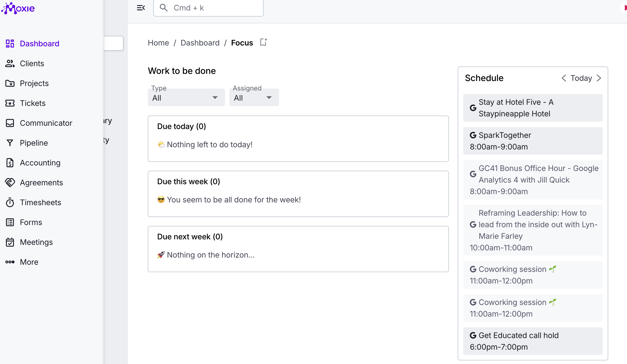Click the bookmark icon next to Focus
The image size is (627, 364).
(x=264, y=42)
